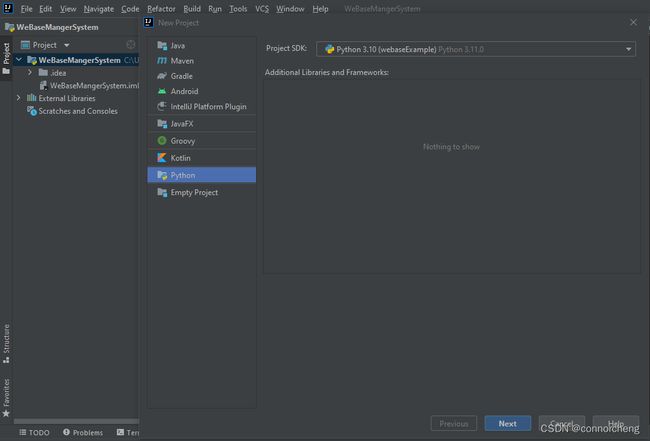The image size is (650, 441).
Task: Select WeBaseMangerSystem.iml file
Action: (x=90, y=85)
